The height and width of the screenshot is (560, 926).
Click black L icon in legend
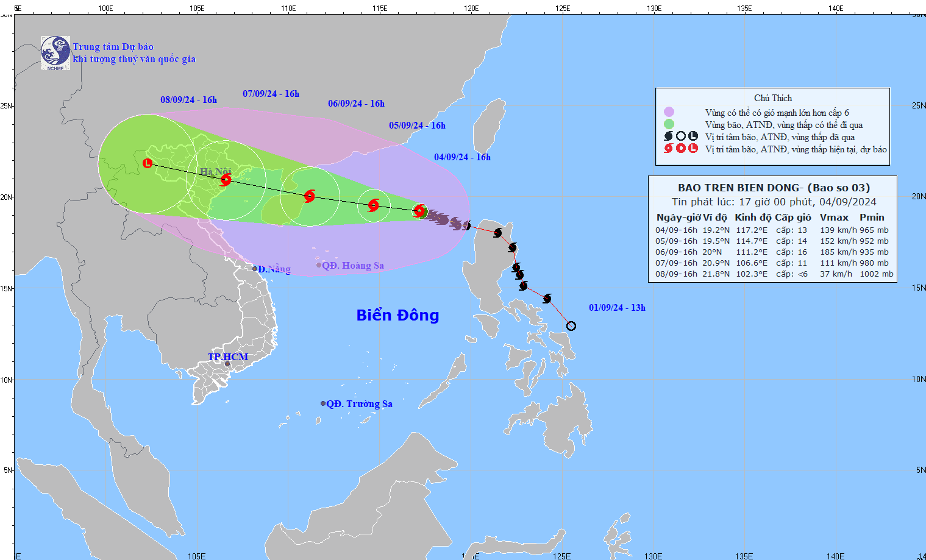coord(693,136)
